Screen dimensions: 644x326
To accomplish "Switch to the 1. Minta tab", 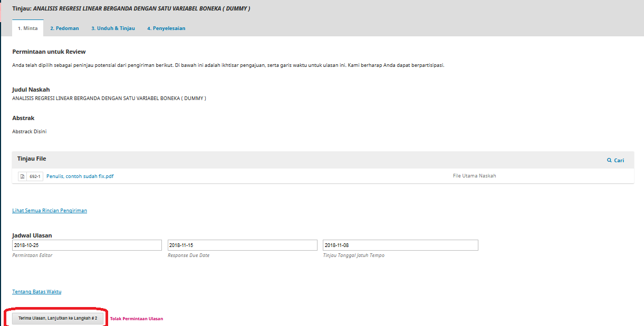I will click(27, 28).
